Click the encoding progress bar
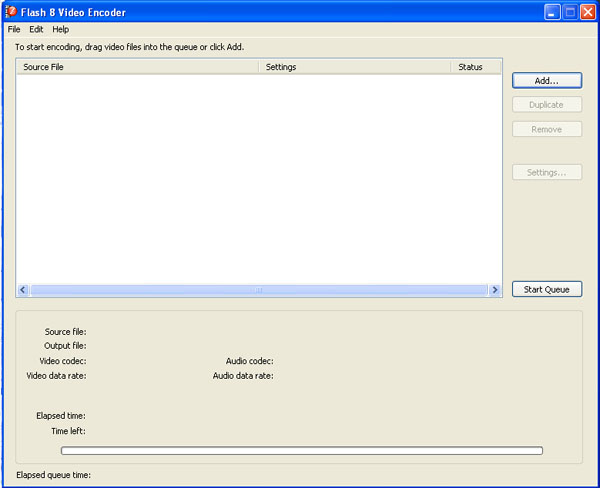The width and height of the screenshot is (600, 488). pyautogui.click(x=302, y=450)
